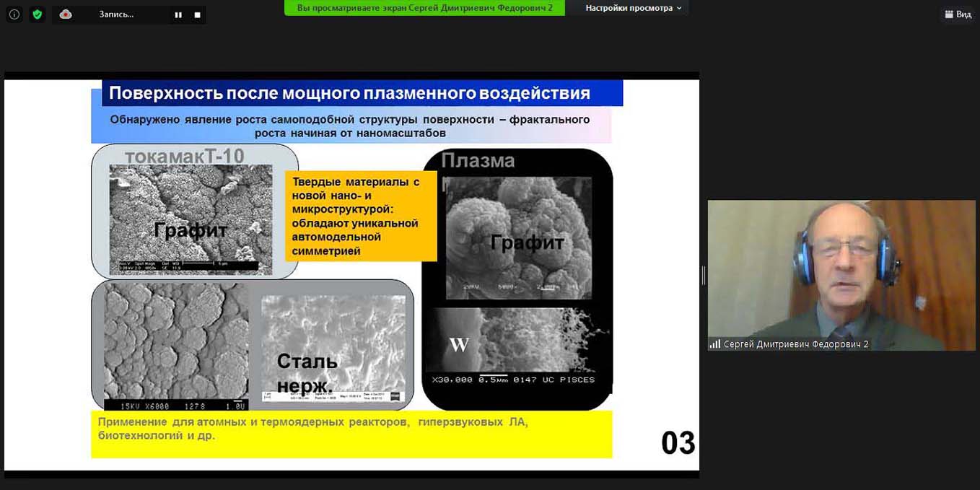Click the signal strength icon on video

click(x=715, y=345)
